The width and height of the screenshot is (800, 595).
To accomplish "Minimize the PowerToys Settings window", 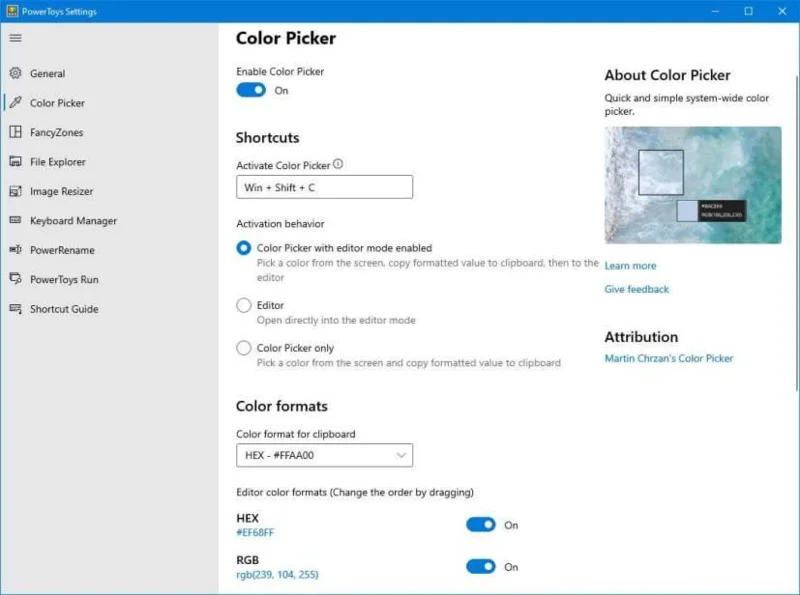I will click(x=715, y=11).
